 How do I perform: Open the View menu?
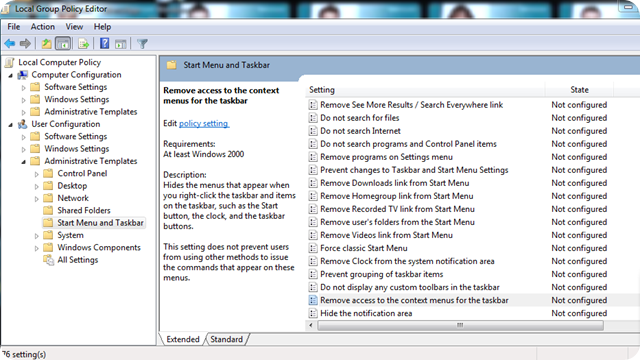click(74, 27)
